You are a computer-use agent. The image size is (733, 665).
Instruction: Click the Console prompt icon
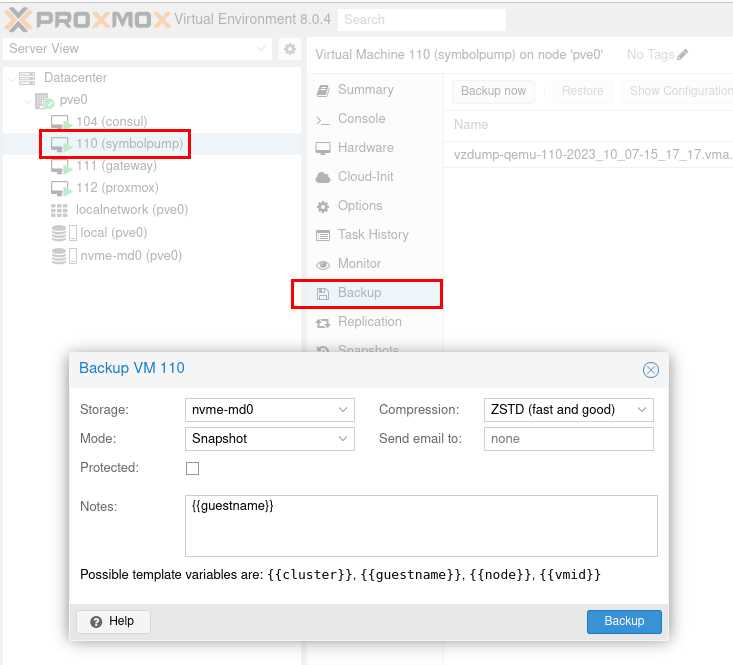coord(323,120)
